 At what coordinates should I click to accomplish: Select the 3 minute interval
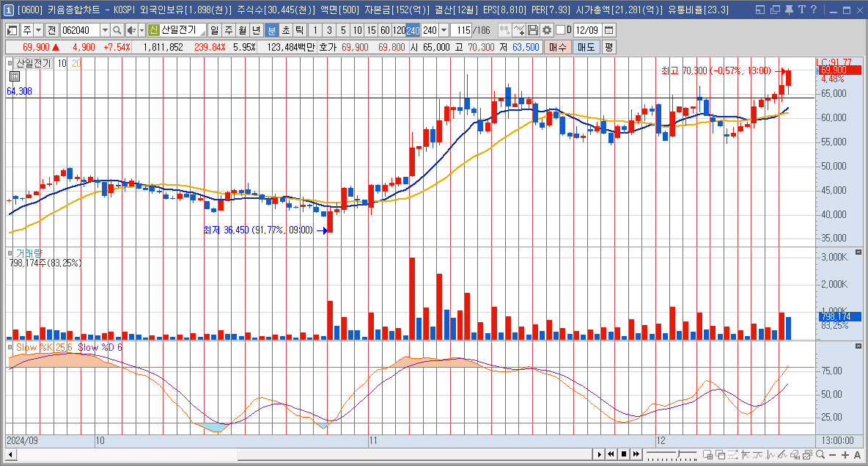pyautogui.click(x=329, y=31)
